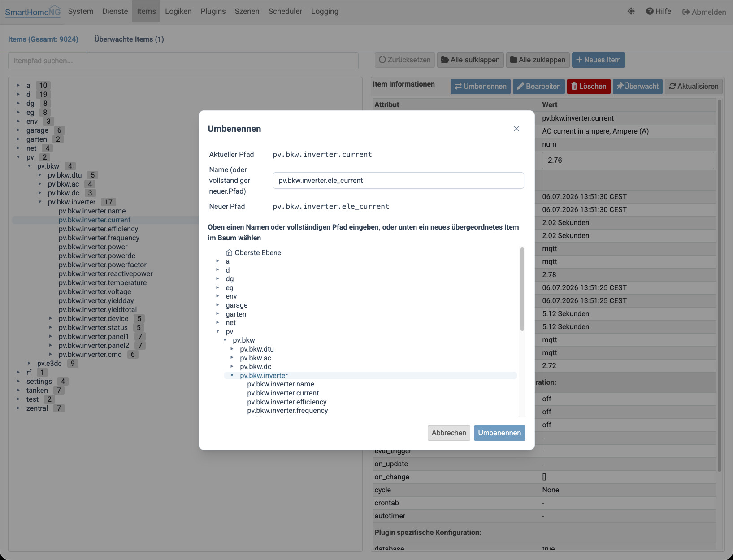
Task: Select pv.bkw.inverter.efficiency in dialog tree
Action: (287, 402)
